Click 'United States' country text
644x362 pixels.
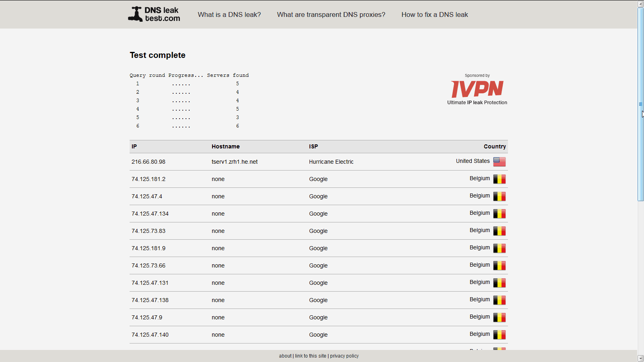pos(473,161)
